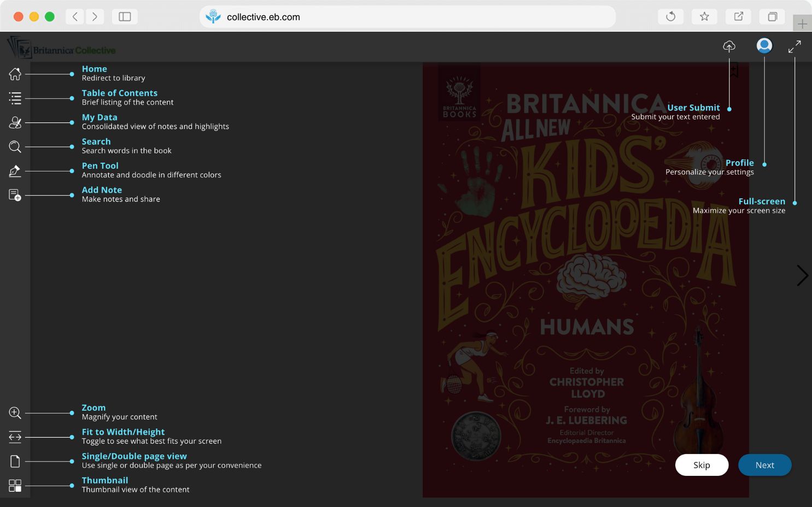Toggle the browser sidebar panel
Screen dimensions: 812x507
(x=125, y=17)
